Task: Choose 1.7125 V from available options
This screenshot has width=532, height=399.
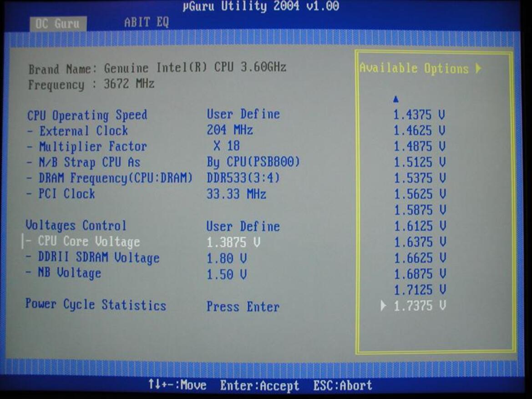Action: click(x=419, y=290)
